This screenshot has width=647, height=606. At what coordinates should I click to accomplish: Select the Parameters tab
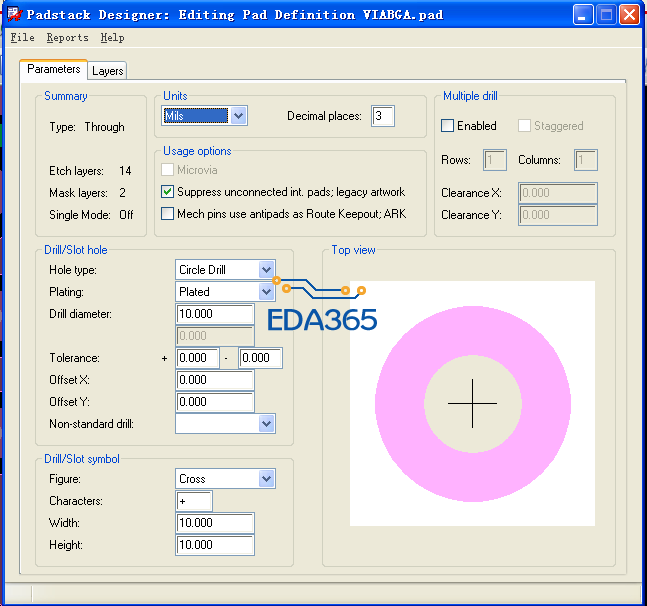point(54,69)
